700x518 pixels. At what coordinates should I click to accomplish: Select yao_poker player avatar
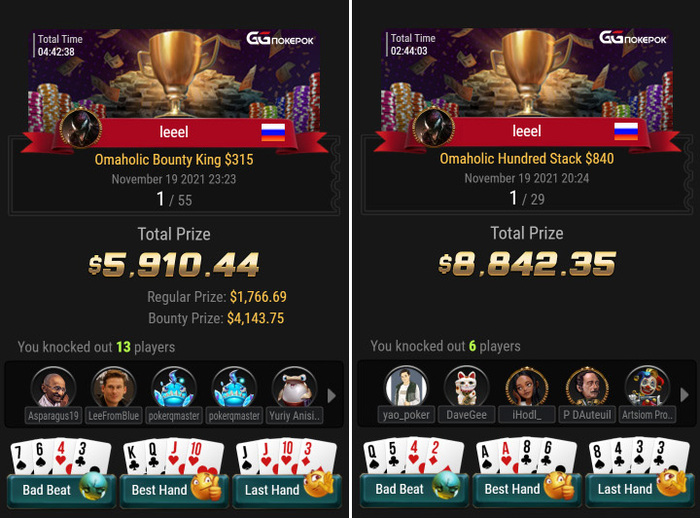click(x=406, y=387)
